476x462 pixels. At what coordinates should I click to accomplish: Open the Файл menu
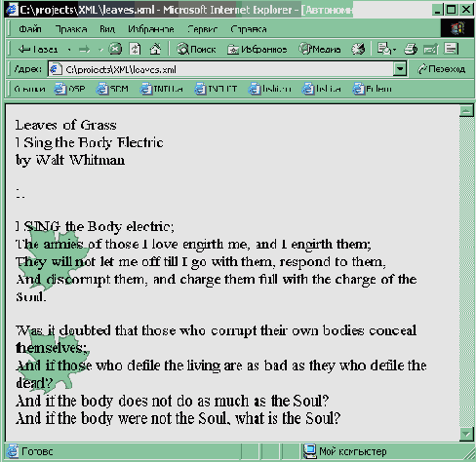click(30, 29)
